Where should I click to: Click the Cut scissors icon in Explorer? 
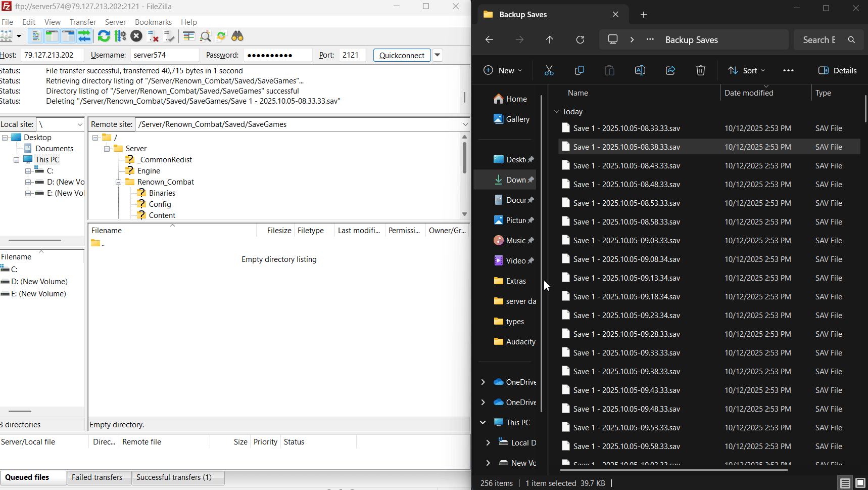coord(549,70)
